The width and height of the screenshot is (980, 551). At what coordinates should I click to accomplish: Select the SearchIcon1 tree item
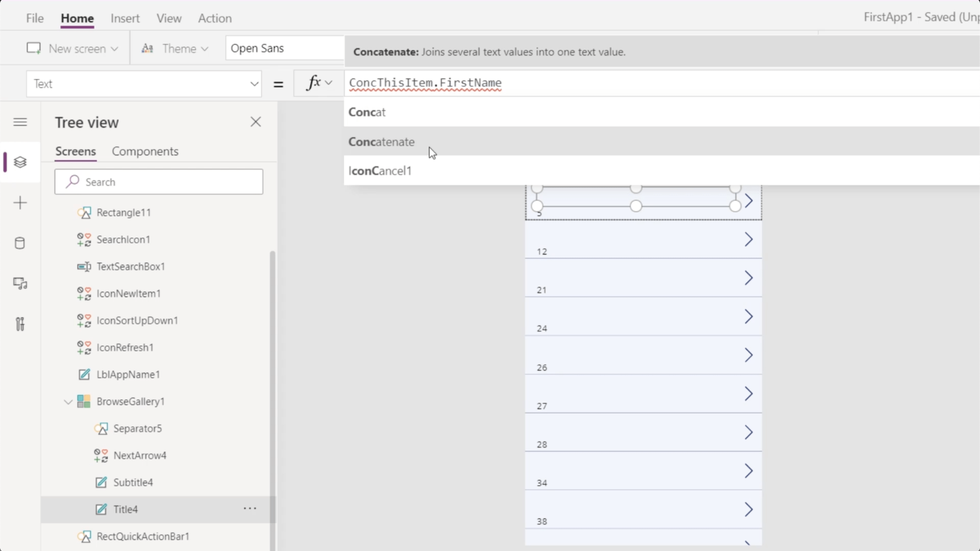pyautogui.click(x=157, y=239)
